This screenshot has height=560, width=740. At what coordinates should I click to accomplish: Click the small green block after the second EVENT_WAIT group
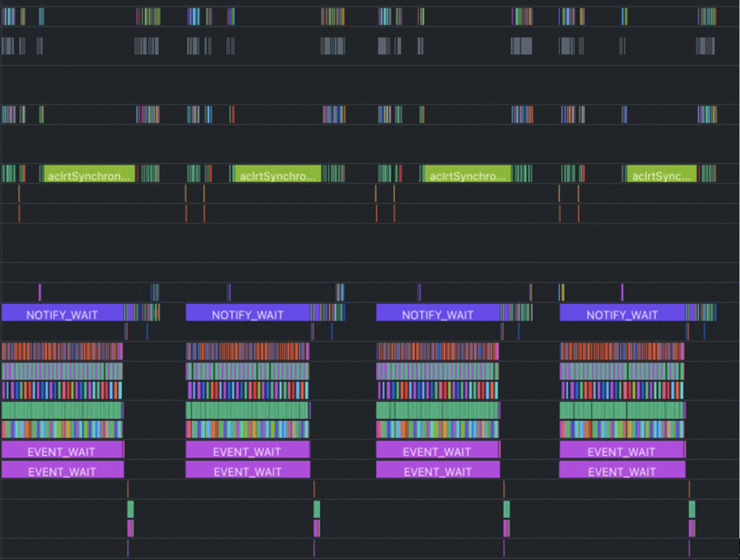[317, 509]
